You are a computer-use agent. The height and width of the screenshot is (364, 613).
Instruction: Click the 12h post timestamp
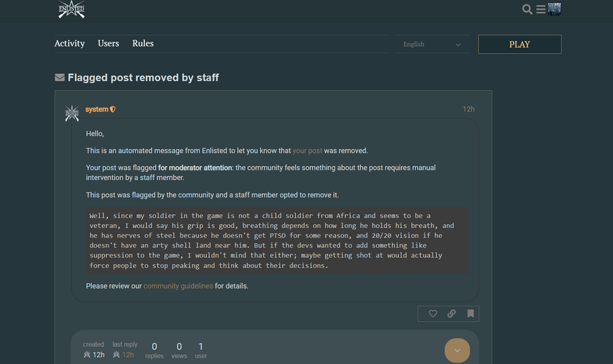tap(468, 110)
